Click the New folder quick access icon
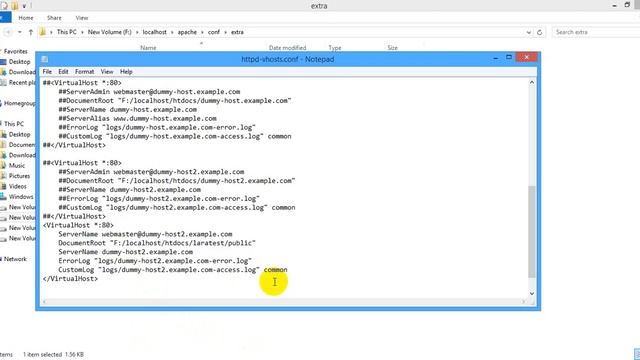 15,6
